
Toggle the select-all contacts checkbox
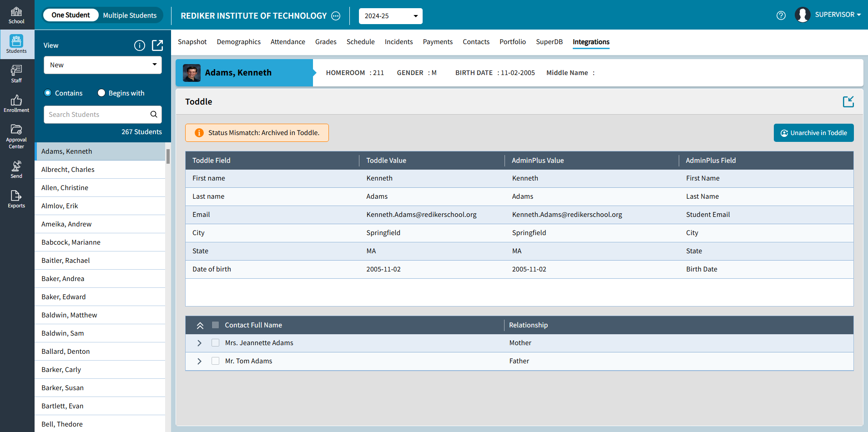pos(216,325)
